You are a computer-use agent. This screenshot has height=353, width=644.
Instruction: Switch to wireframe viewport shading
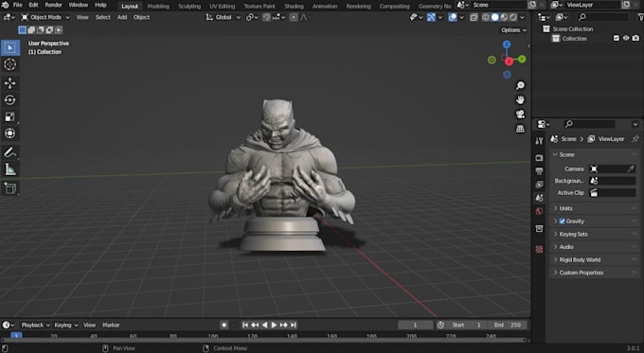click(x=486, y=17)
